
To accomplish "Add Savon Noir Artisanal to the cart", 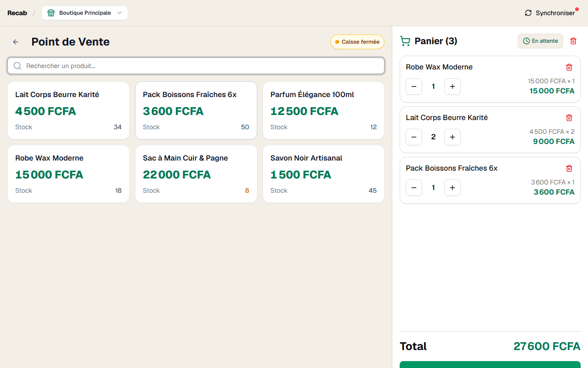I will [x=323, y=174].
